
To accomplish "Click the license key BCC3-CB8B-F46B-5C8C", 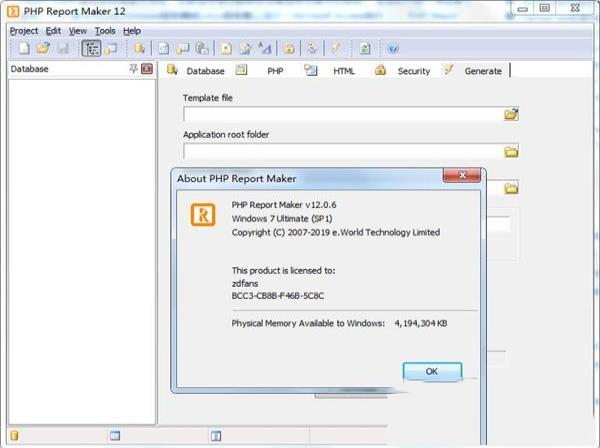I will tap(278, 296).
